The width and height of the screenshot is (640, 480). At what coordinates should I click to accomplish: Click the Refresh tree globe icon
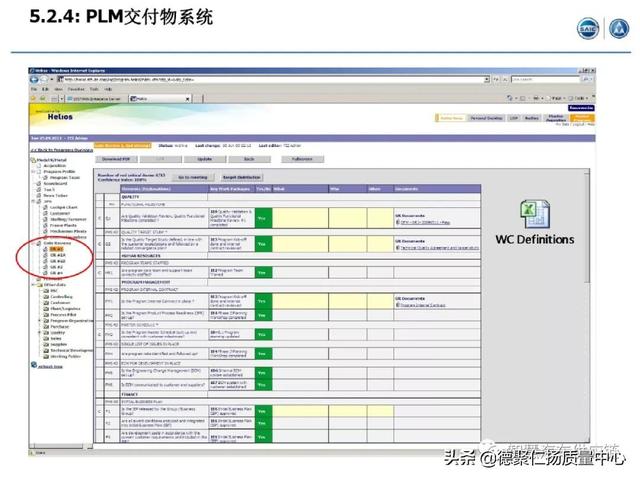click(x=34, y=365)
